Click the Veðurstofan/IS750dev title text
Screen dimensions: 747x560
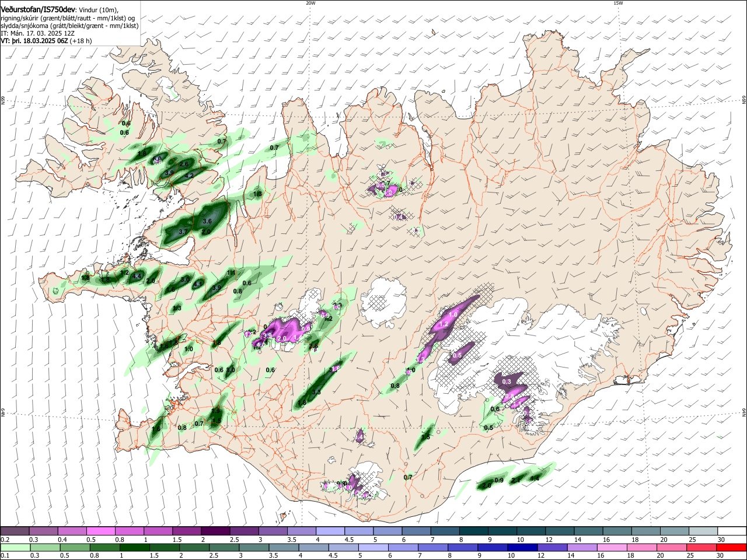pos(38,9)
